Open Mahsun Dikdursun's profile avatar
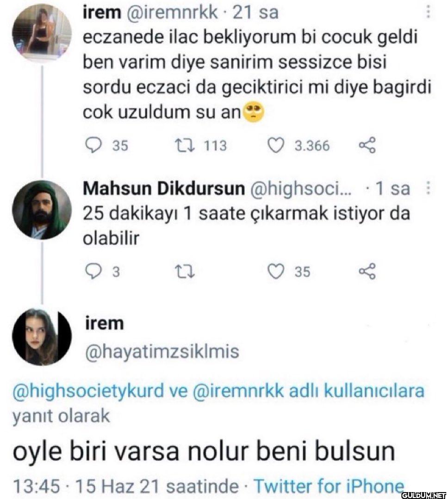Image resolution: width=448 pixels, height=499 pixels. tap(42, 209)
